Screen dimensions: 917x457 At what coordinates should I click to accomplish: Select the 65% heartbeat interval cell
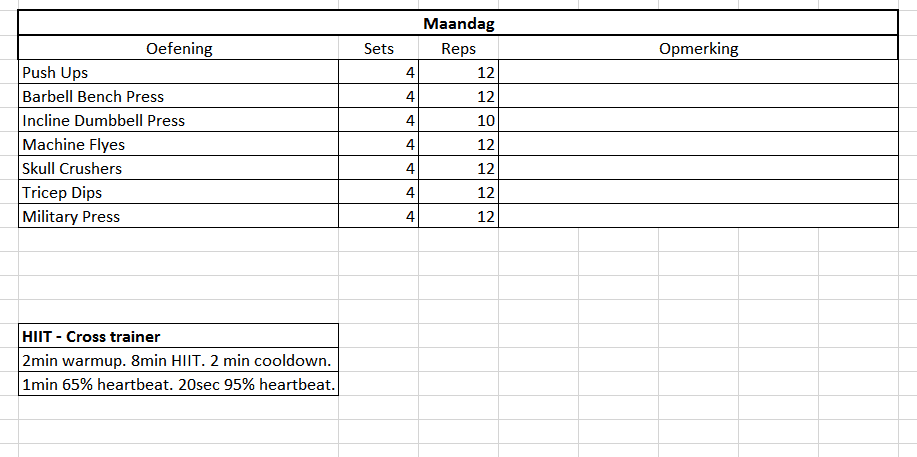pos(179,384)
